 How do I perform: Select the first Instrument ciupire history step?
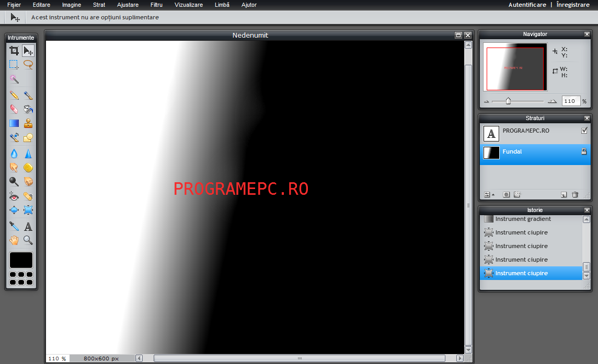531,232
